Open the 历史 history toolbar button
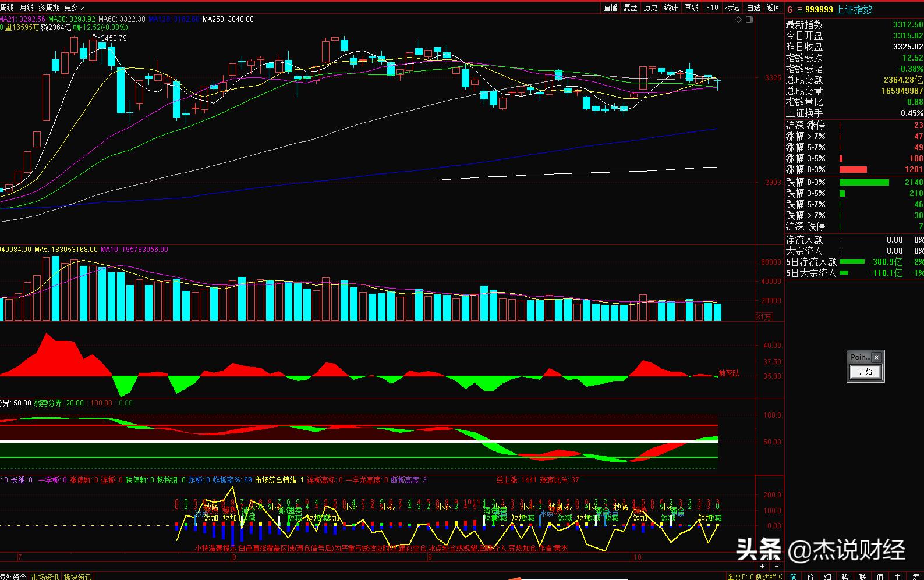 click(x=650, y=8)
